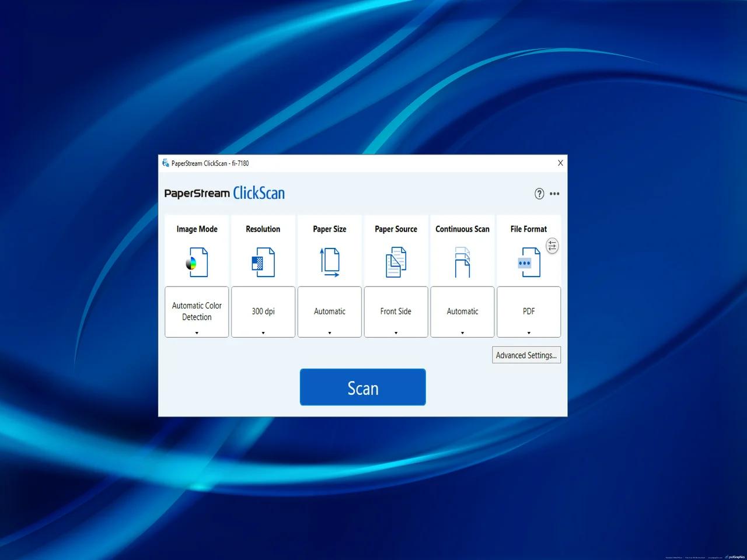Expand the Automatic Color Detection dropdown
The image size is (747, 560).
[x=197, y=312]
